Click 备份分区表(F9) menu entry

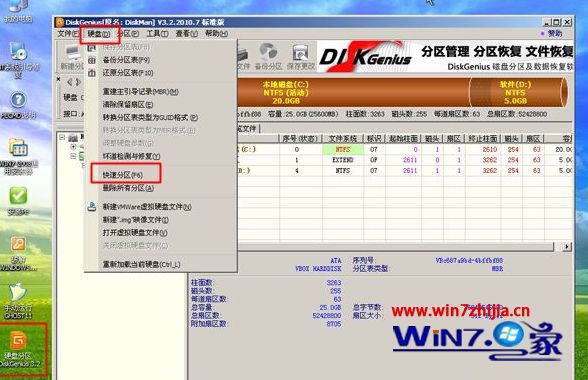[126, 60]
